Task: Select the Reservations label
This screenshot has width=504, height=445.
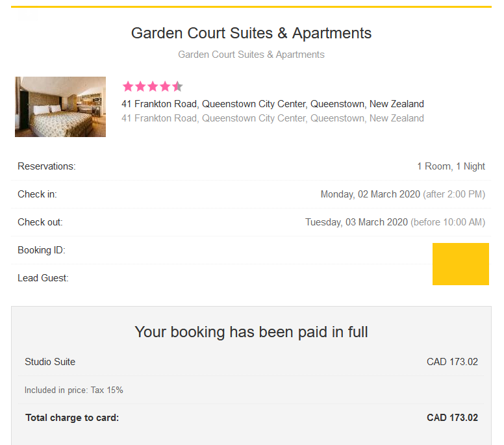Action: (x=47, y=166)
